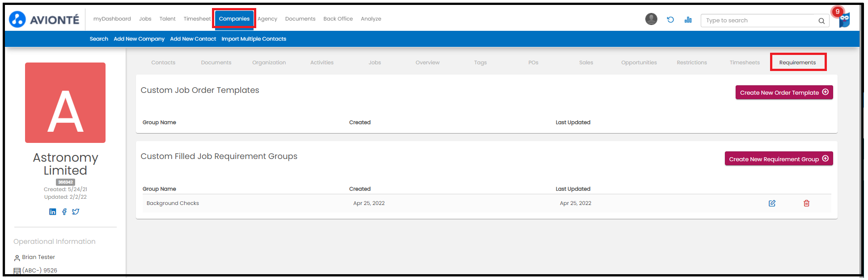Switch to the Requirements tab
The width and height of the screenshot is (868, 280).
click(x=797, y=63)
